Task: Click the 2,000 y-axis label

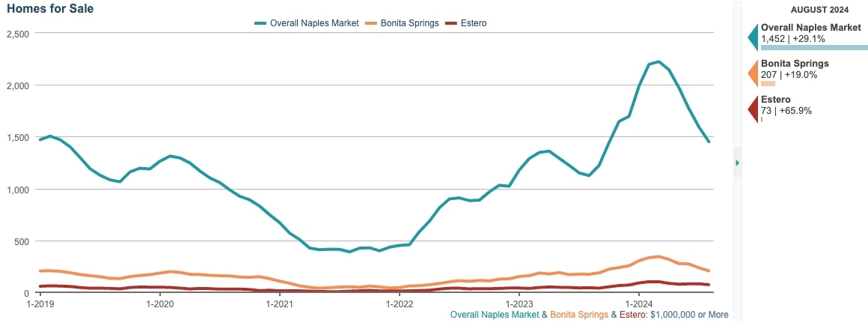Action: (x=17, y=85)
